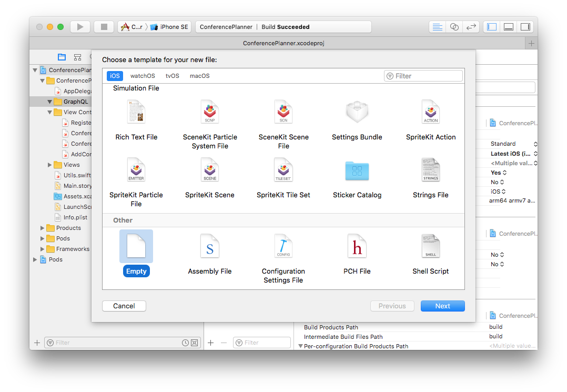
Task: Switch to the version editor
Action: click(x=471, y=27)
